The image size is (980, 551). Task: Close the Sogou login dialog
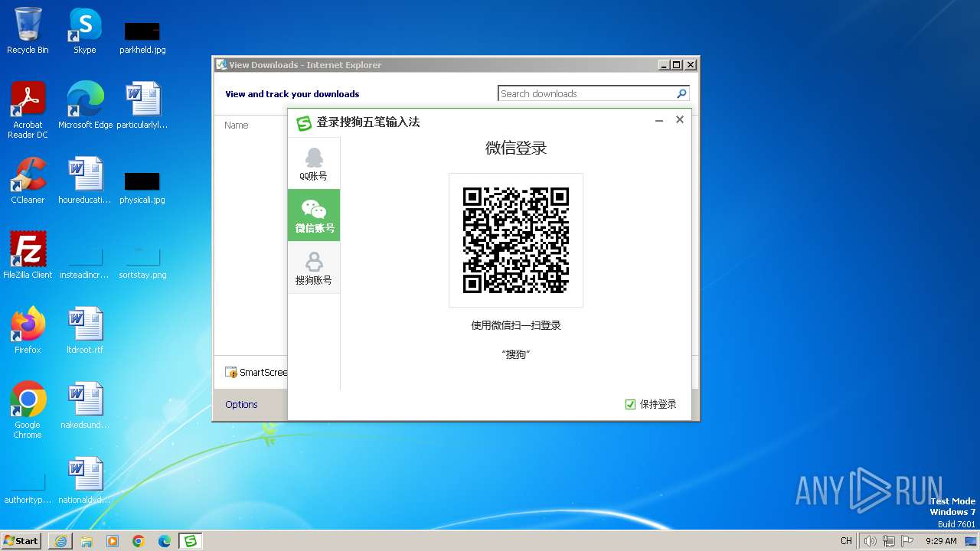(x=680, y=120)
